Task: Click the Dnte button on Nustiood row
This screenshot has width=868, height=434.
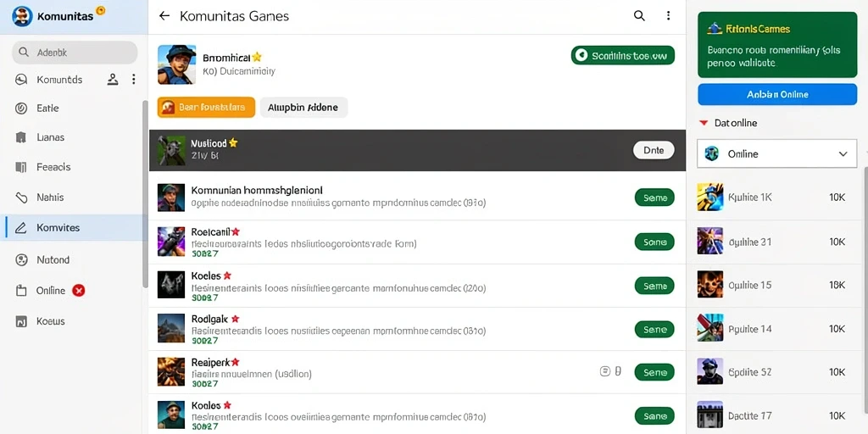Action: click(x=654, y=150)
